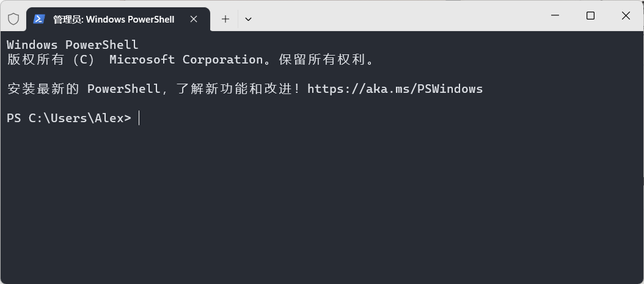Image resolution: width=644 pixels, height=284 pixels.
Task: Maximize the terminal window
Action: 590,16
